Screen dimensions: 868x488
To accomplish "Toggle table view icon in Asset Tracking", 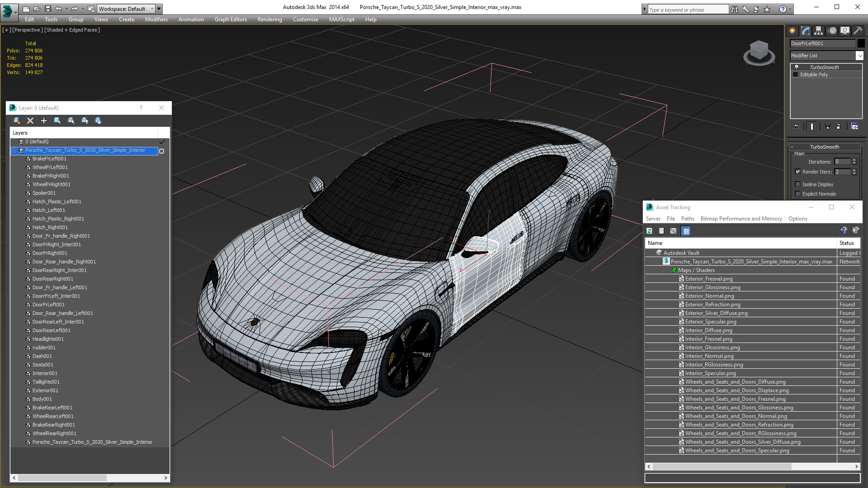I will pyautogui.click(x=686, y=231).
